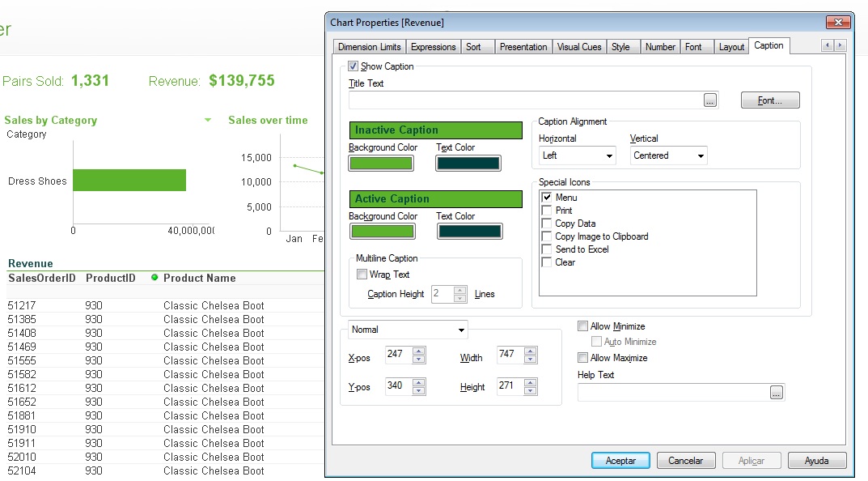Decrease X-pos value with down arrow
The image size is (868, 481).
(x=419, y=359)
